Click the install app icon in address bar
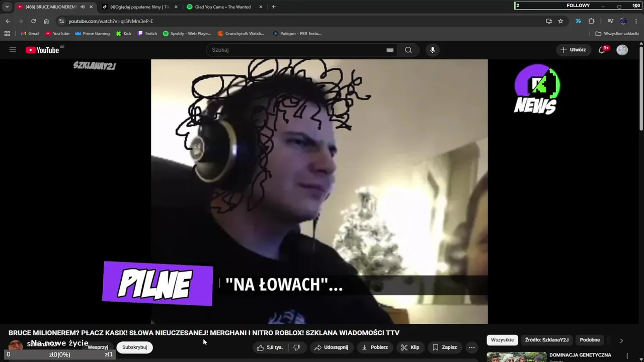644x362 pixels. click(x=549, y=21)
